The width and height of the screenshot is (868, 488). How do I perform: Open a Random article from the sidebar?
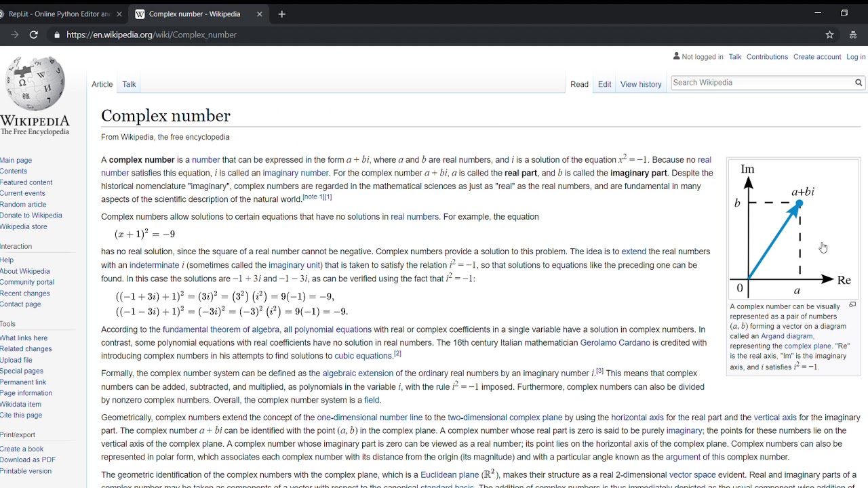click(x=24, y=205)
